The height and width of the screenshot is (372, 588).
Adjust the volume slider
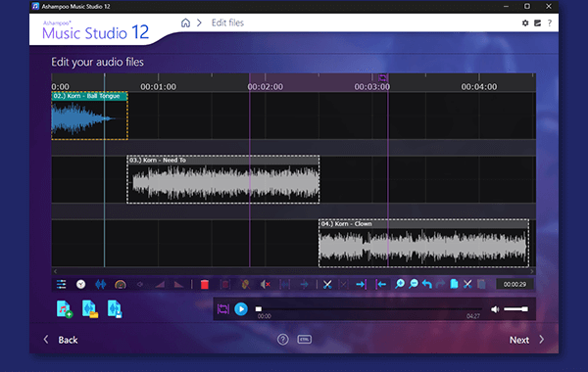click(x=516, y=309)
